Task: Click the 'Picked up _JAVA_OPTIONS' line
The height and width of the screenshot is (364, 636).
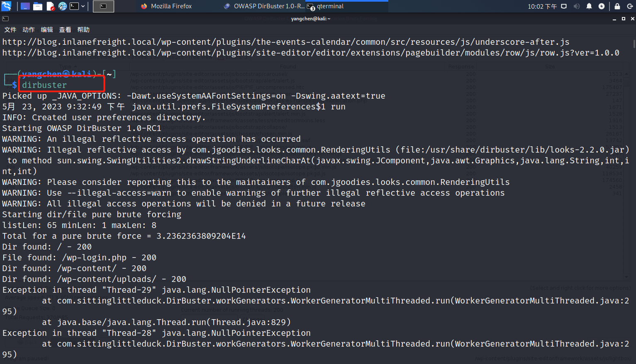Action: point(194,96)
